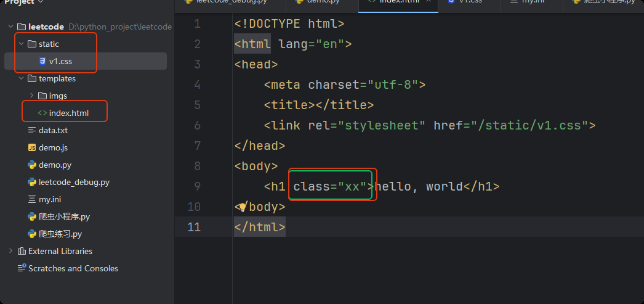Close the index.html editor tab
644x304 pixels.
coord(429,2)
